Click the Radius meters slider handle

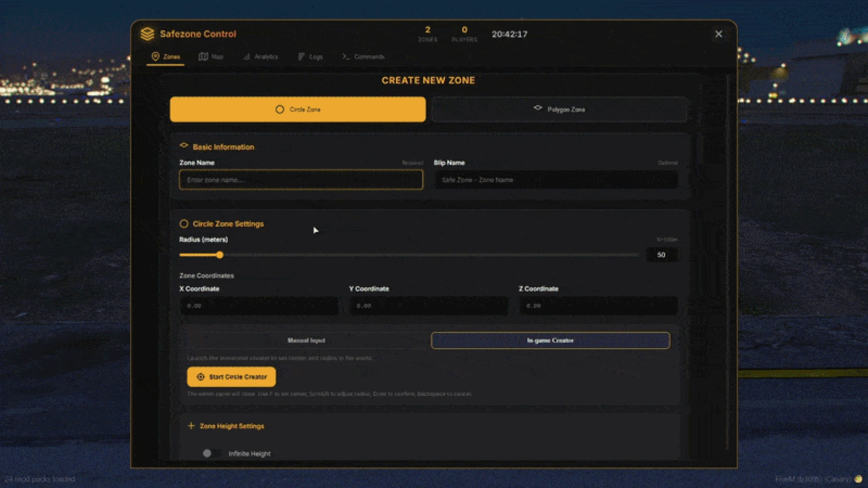click(220, 255)
